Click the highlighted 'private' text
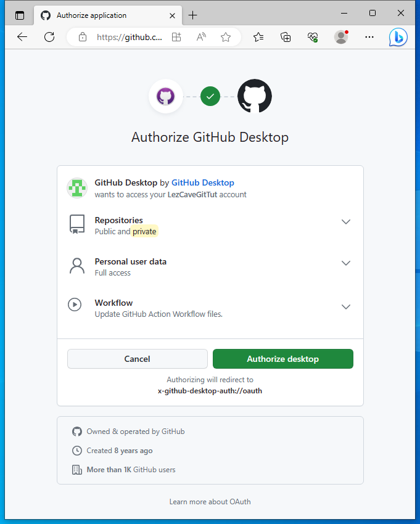The height and width of the screenshot is (524, 420). click(144, 232)
